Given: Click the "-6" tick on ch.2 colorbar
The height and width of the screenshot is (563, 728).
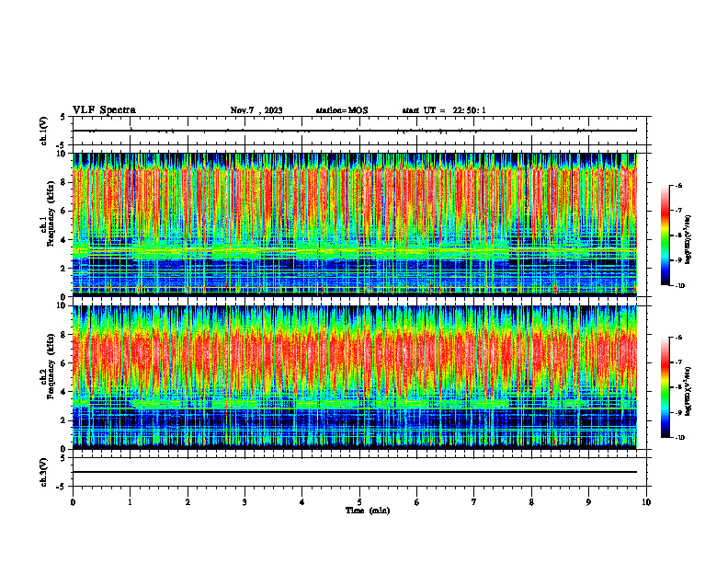Looking at the screenshot, I should [x=678, y=338].
